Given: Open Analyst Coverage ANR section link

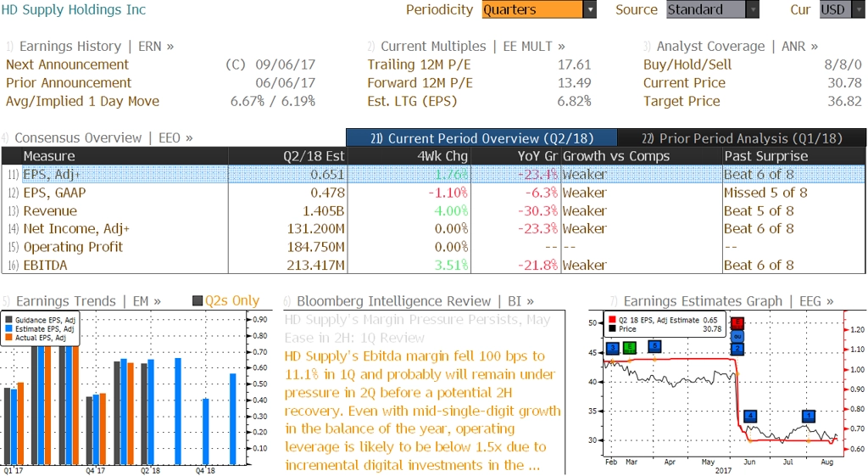Looking at the screenshot, I should [x=731, y=46].
